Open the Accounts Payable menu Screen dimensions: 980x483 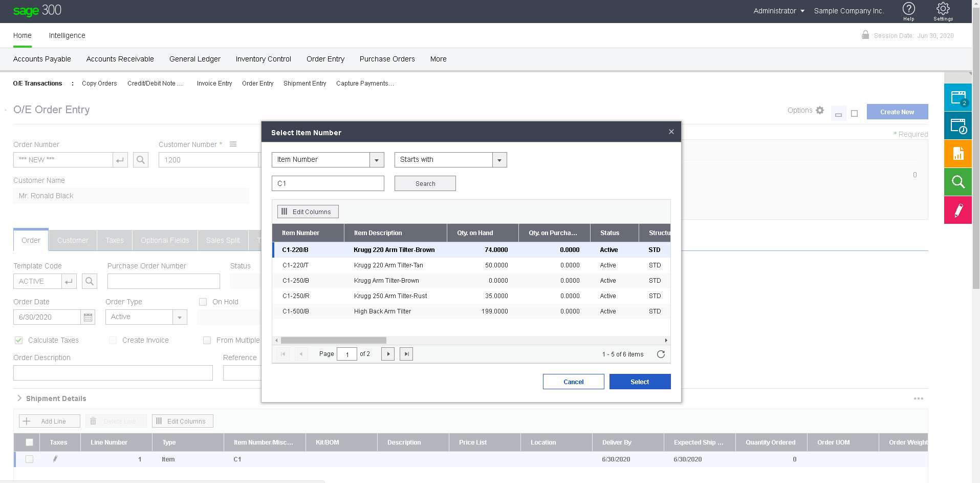[42, 59]
